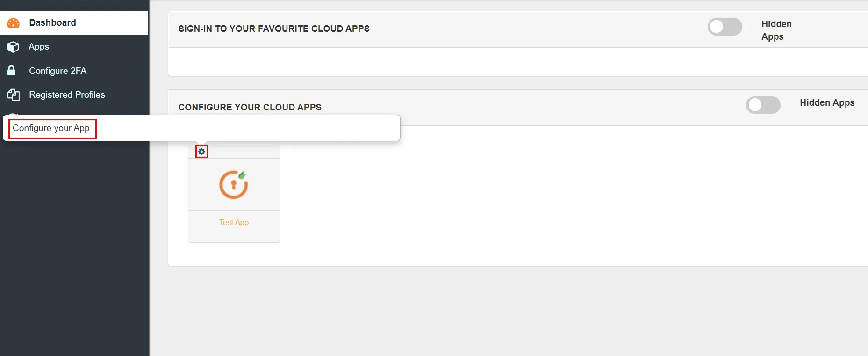
Task: Click the 'Configure your App' tooltip text
Action: [x=51, y=128]
